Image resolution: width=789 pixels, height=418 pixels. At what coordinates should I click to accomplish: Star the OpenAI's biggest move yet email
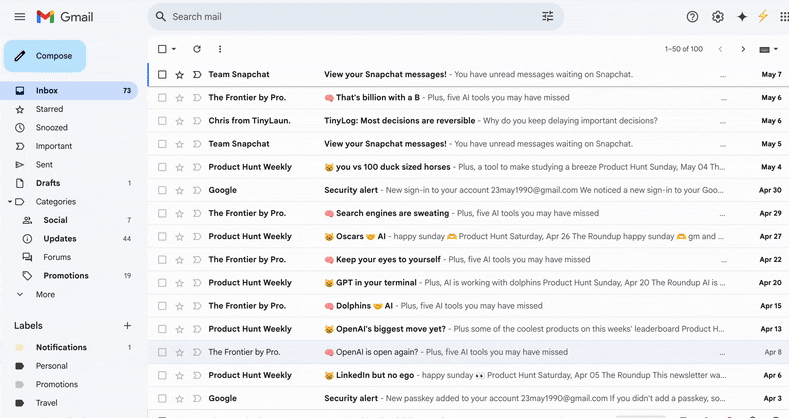pyautogui.click(x=180, y=329)
